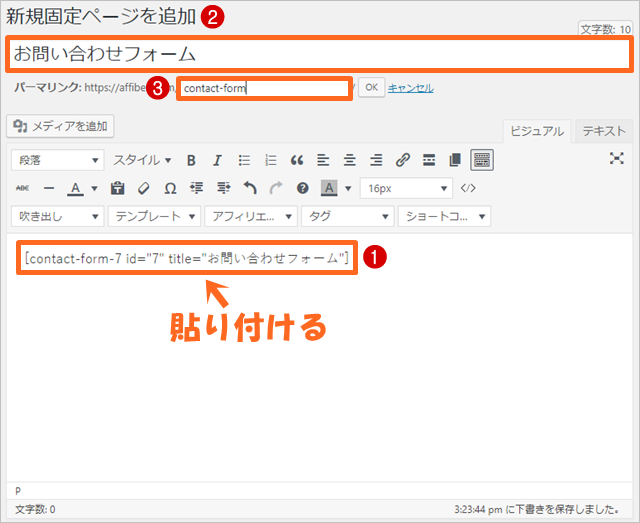
Task: Toggle the toolbar visibility keyboard icon
Action: [x=481, y=160]
